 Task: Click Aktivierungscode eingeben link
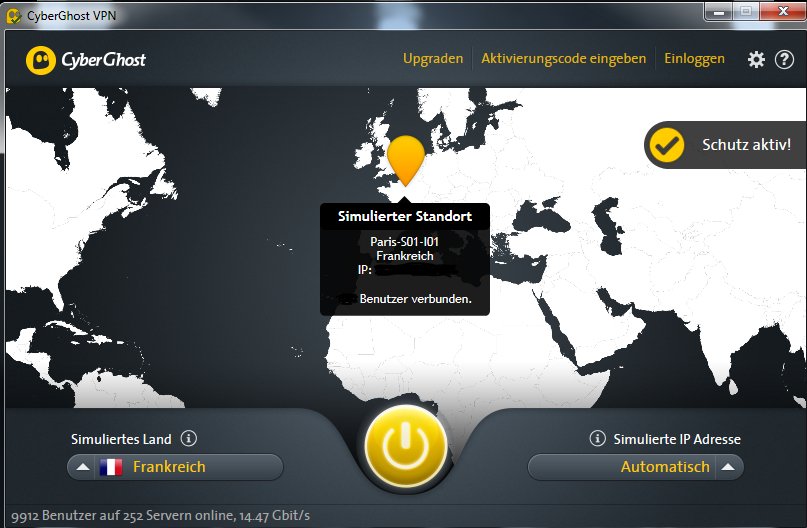pos(564,59)
